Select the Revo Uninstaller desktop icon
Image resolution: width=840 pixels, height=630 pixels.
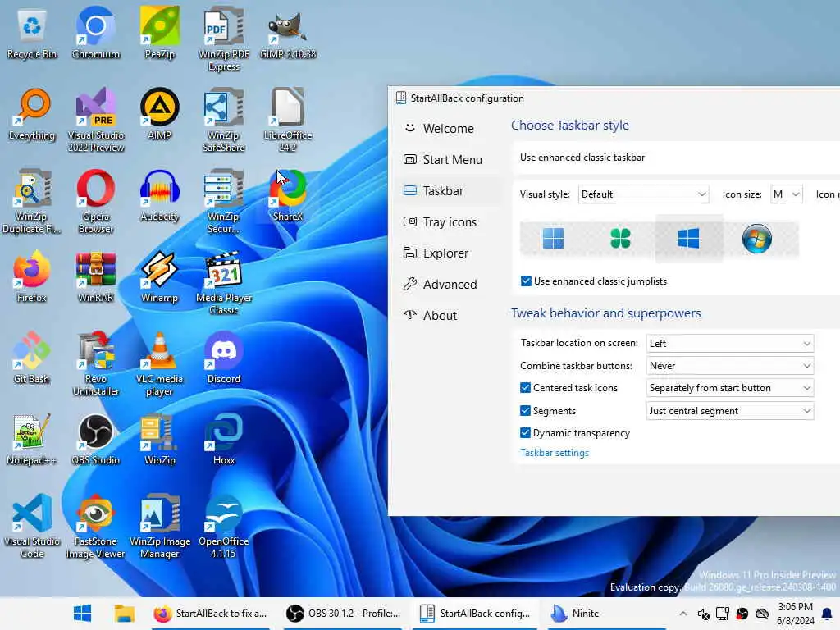pyautogui.click(x=96, y=365)
